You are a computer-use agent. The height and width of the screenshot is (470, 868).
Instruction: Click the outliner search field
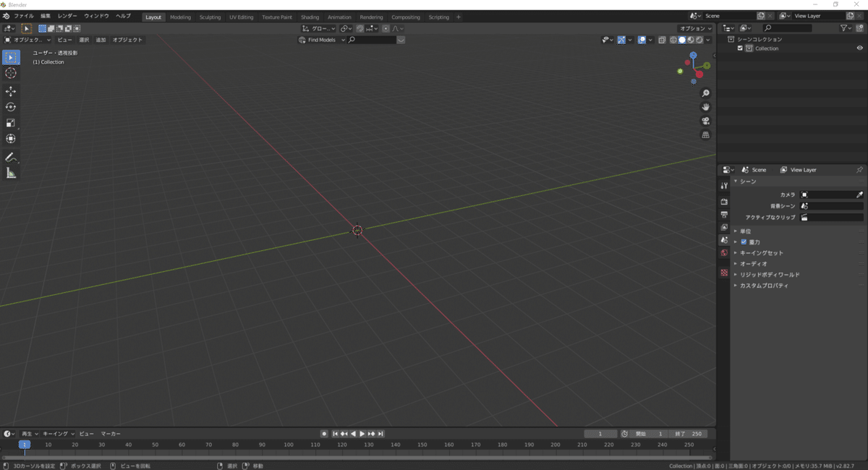click(x=787, y=28)
